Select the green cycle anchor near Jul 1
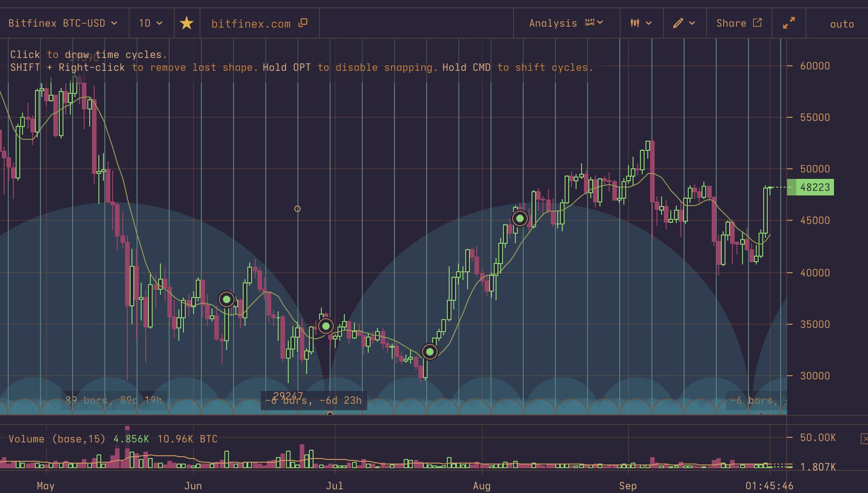The image size is (868, 493). coord(326,326)
